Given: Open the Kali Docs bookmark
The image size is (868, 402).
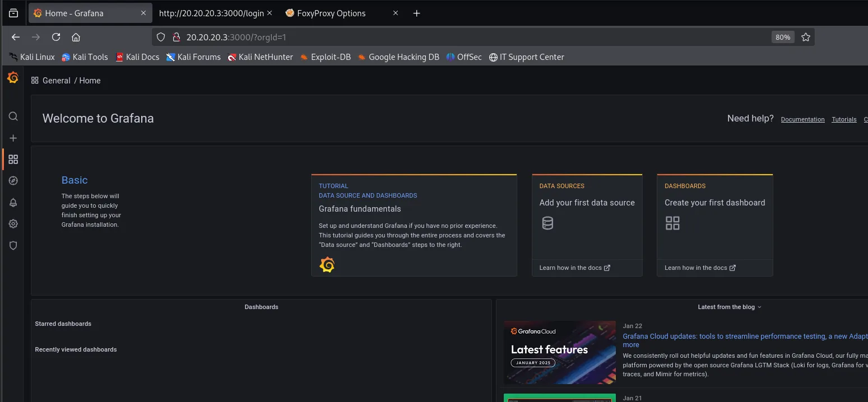Looking at the screenshot, I should (x=137, y=57).
